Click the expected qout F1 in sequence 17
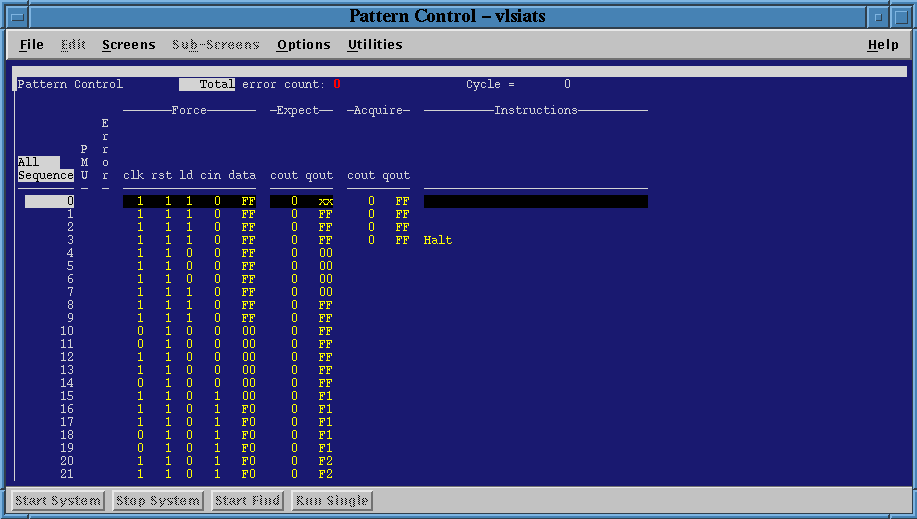This screenshot has height=519, width=917. point(326,421)
